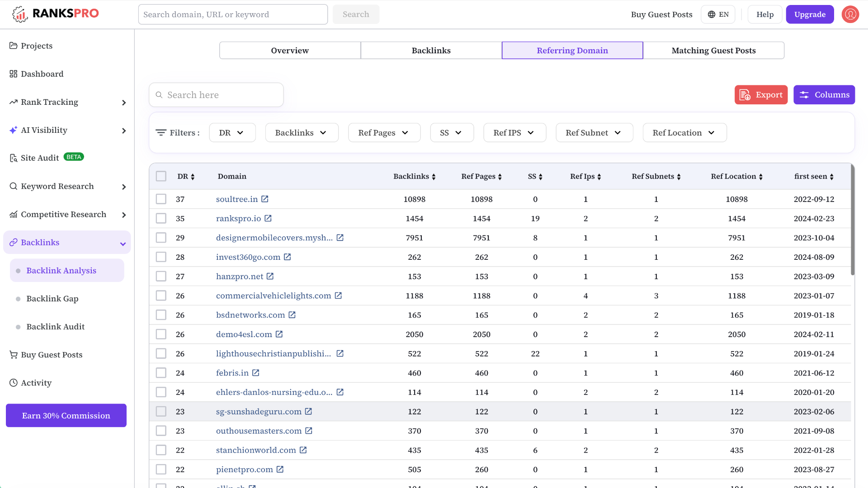
Task: Open the Ref Subnet filter dropdown
Action: (594, 132)
